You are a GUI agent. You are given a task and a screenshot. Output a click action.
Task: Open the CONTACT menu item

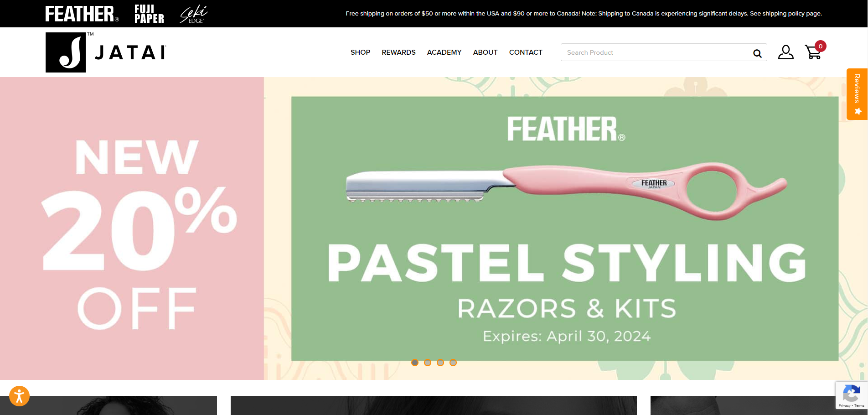coord(526,52)
